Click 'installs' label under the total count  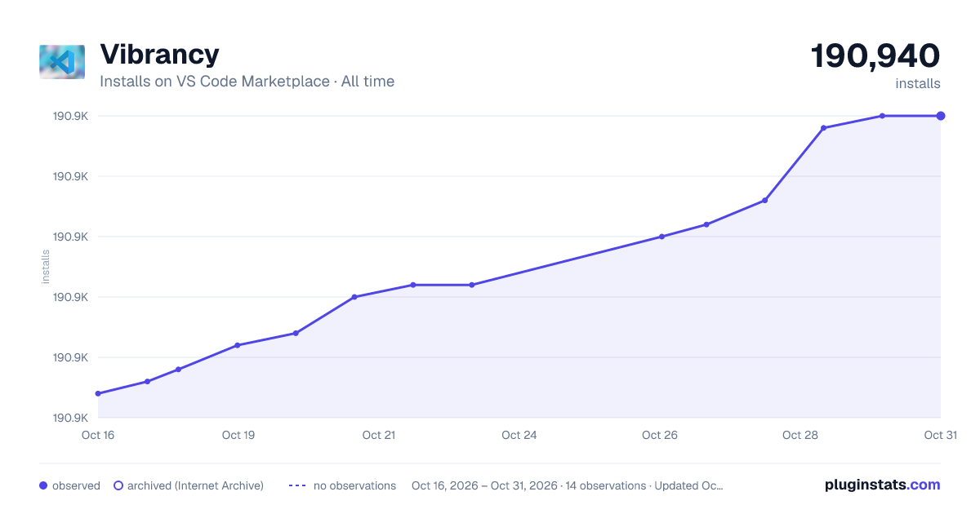[x=918, y=83]
